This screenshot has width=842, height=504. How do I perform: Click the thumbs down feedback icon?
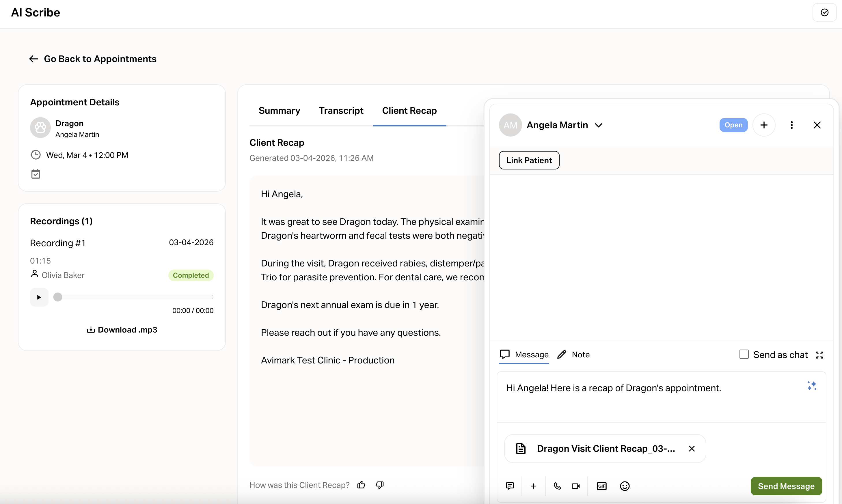coord(380,485)
